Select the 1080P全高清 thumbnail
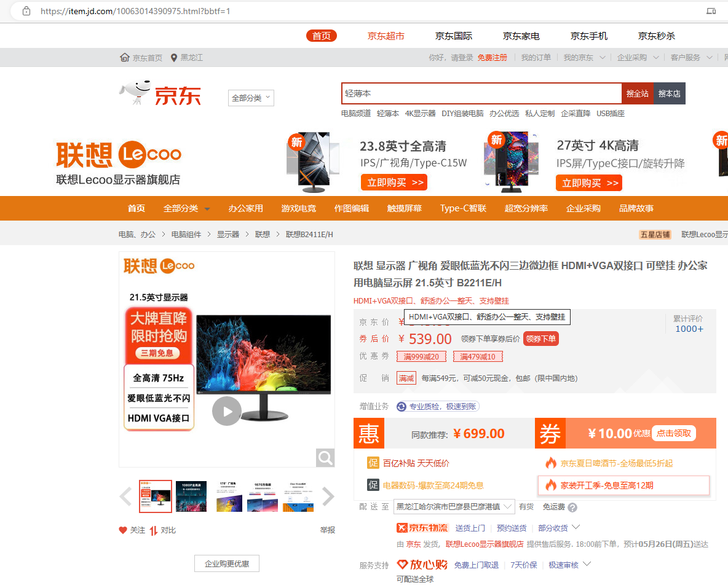The image size is (728, 588). pyautogui.click(x=191, y=496)
